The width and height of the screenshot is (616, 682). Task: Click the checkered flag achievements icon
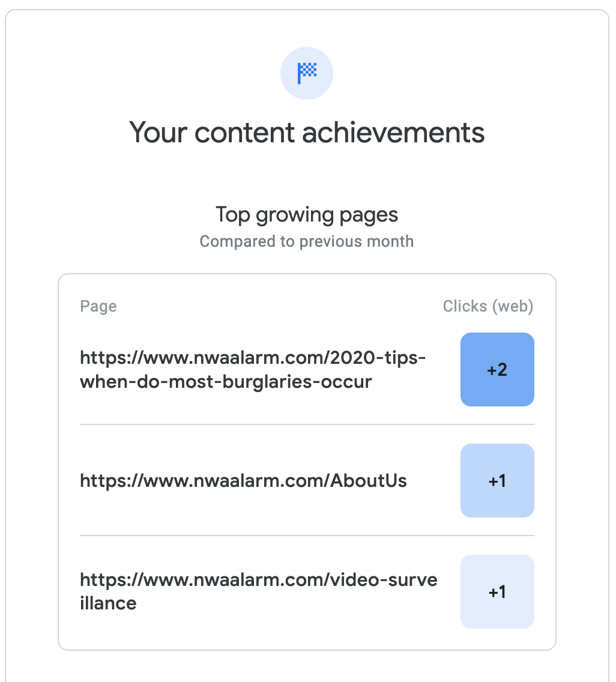[307, 73]
